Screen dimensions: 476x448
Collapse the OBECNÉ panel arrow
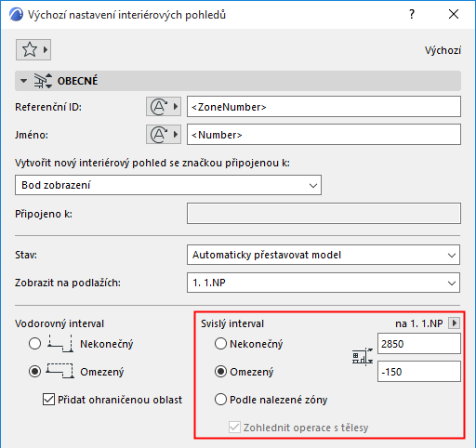pos(23,81)
